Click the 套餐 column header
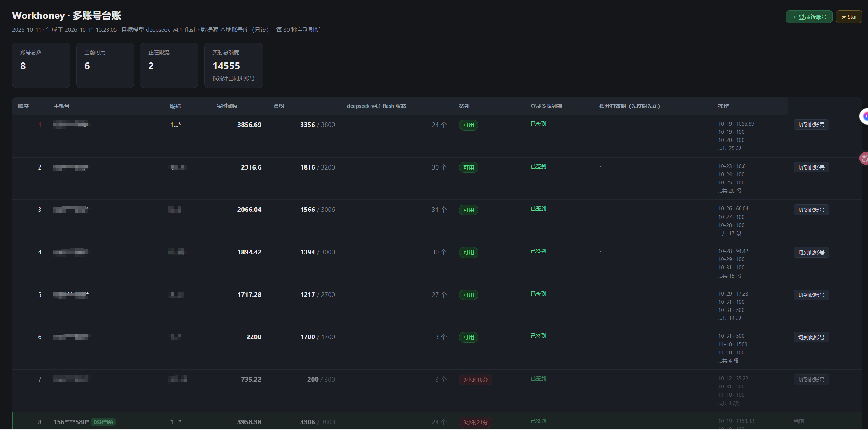 (x=279, y=106)
